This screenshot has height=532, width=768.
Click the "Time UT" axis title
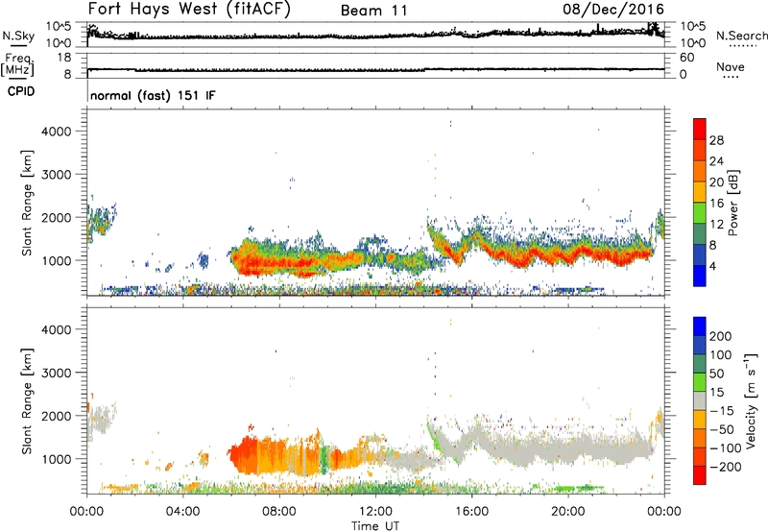375,525
